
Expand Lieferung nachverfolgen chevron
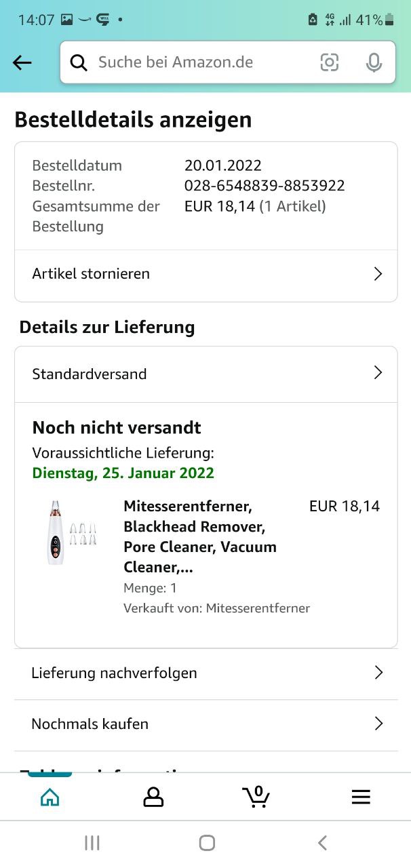tap(378, 673)
